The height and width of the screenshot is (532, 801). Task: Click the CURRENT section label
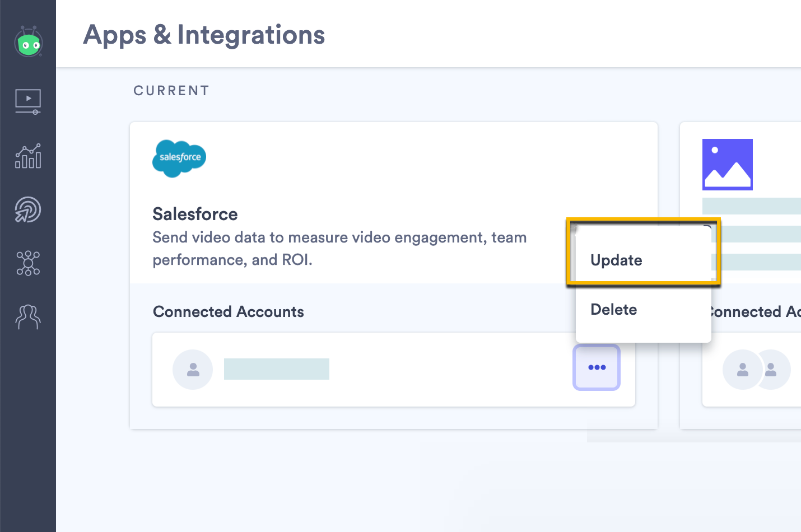(171, 91)
